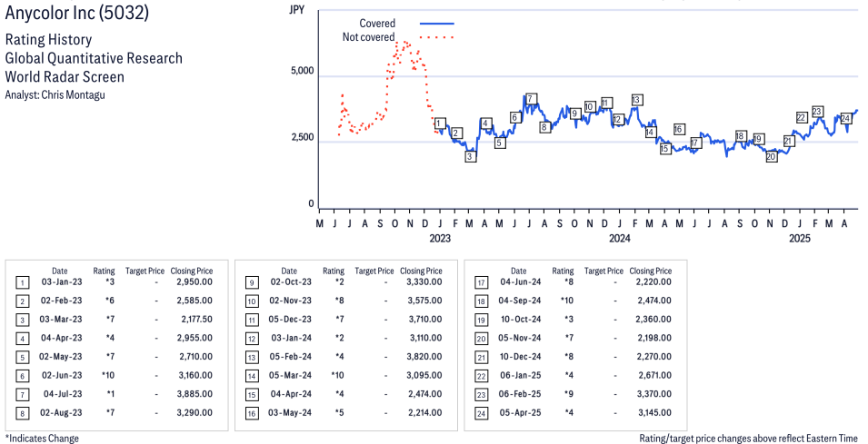
Task: Select chart marker 10 on the graph
Action: (590, 107)
